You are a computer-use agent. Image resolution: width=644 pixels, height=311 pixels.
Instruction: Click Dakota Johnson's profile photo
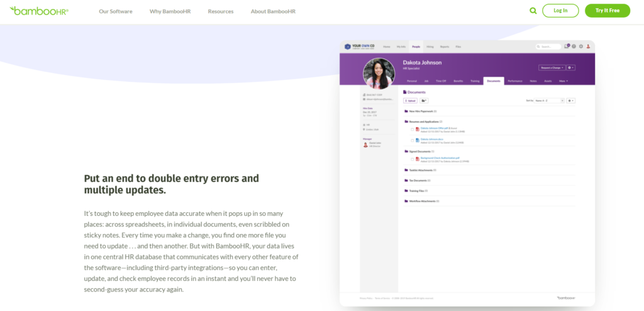(x=379, y=74)
